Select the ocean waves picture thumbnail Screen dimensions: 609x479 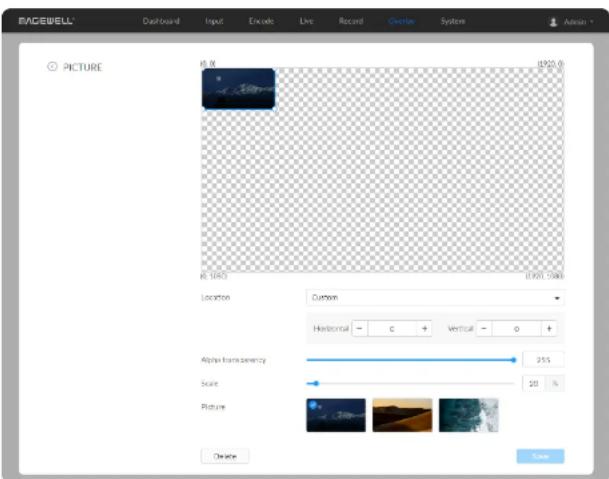pyautogui.click(x=469, y=415)
